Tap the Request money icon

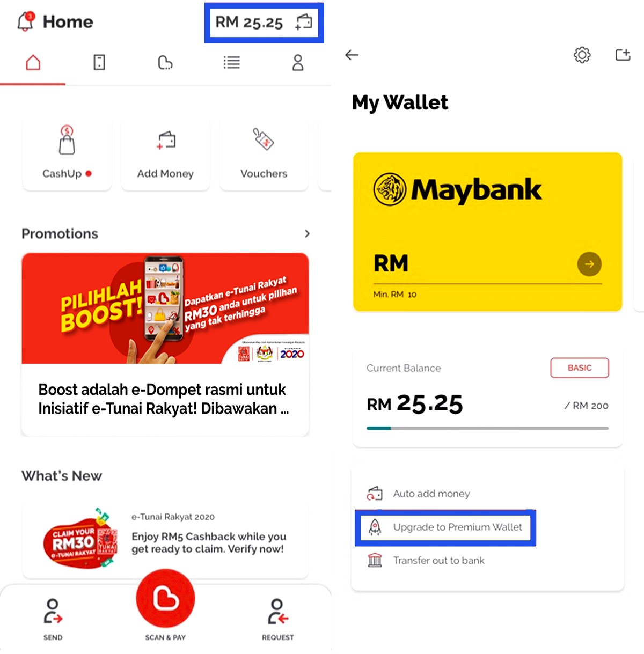pos(278,612)
